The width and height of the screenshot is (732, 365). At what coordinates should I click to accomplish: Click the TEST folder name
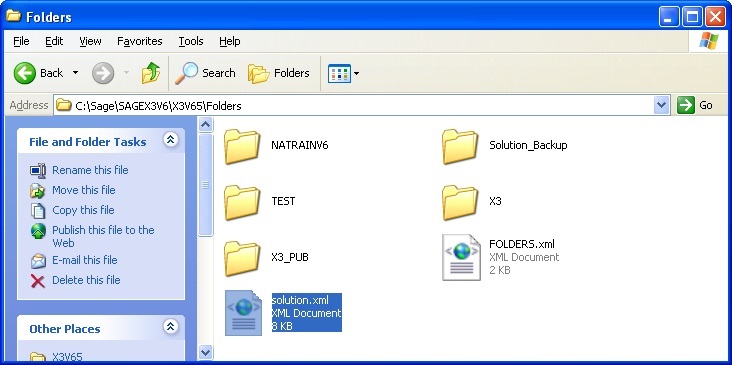click(x=283, y=201)
